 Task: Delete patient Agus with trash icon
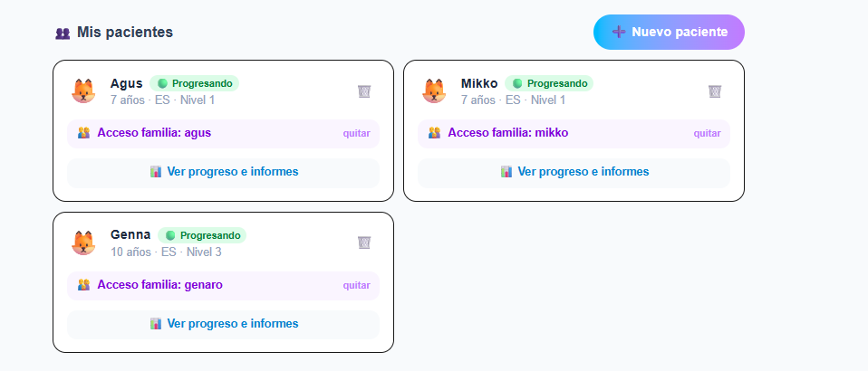point(364,91)
